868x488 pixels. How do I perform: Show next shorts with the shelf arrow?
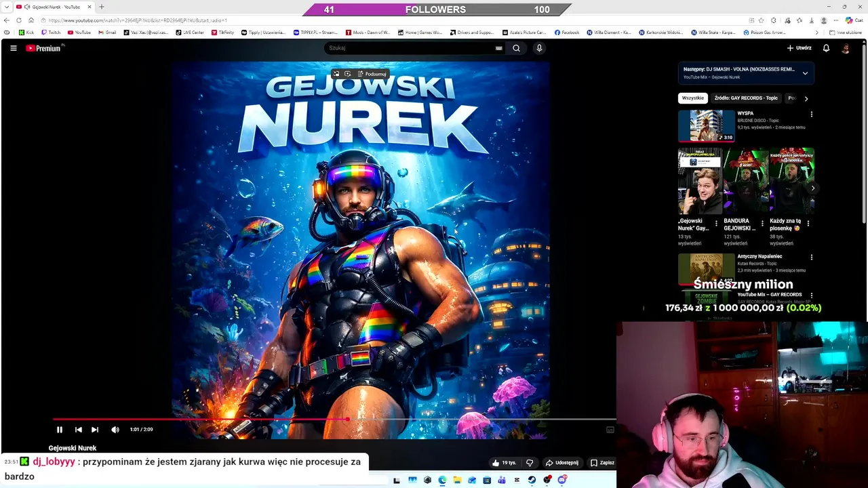(812, 188)
